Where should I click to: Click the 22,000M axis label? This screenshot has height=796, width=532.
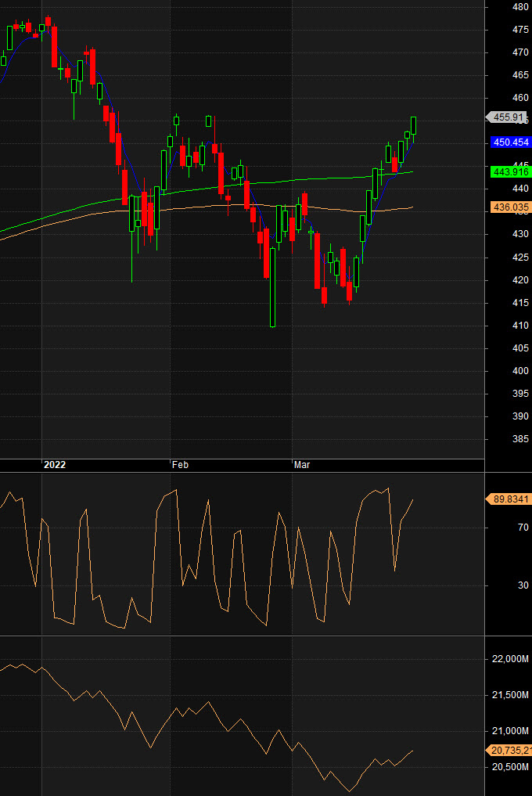(x=510, y=659)
